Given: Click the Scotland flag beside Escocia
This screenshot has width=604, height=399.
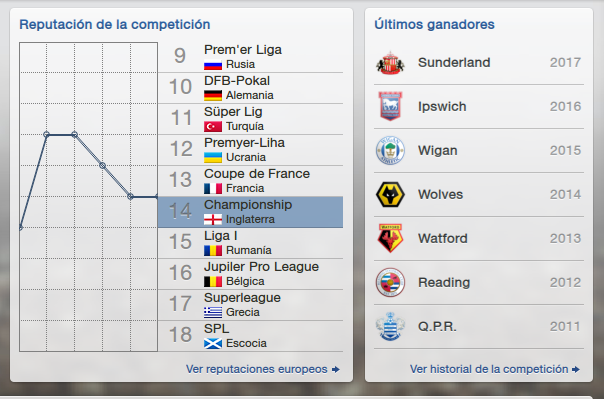Looking at the screenshot, I should (213, 344).
